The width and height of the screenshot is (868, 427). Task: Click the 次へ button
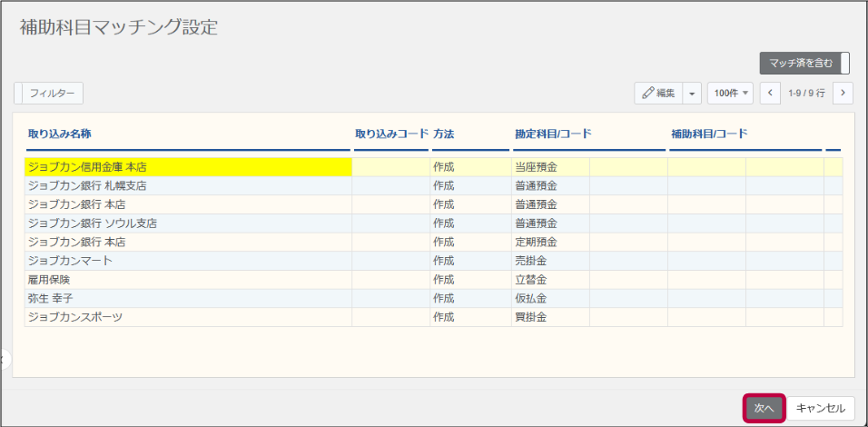click(764, 409)
